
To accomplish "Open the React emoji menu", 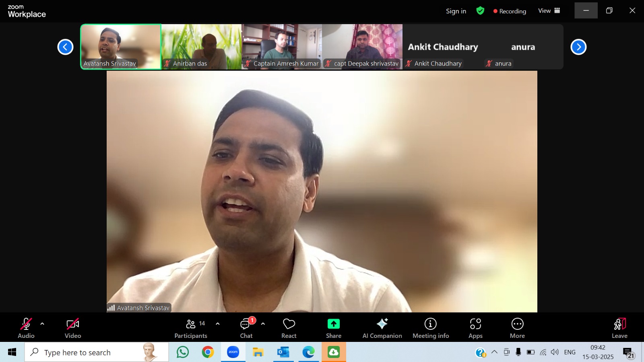I will coord(289,328).
